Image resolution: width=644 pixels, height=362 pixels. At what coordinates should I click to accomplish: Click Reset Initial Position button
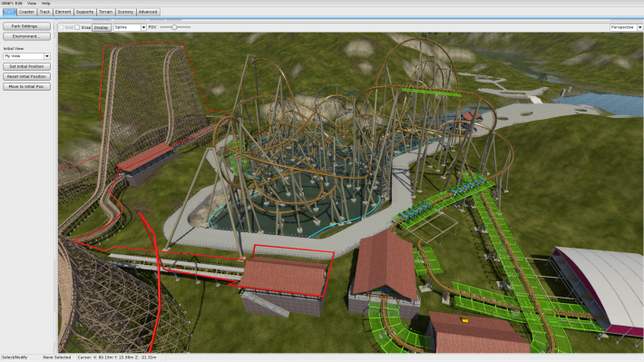pos(26,76)
